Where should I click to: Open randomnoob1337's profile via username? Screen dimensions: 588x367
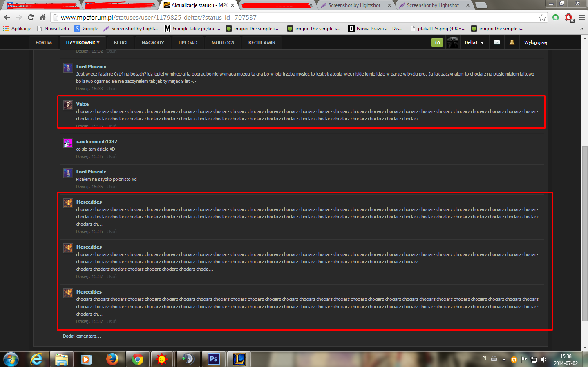96,142
